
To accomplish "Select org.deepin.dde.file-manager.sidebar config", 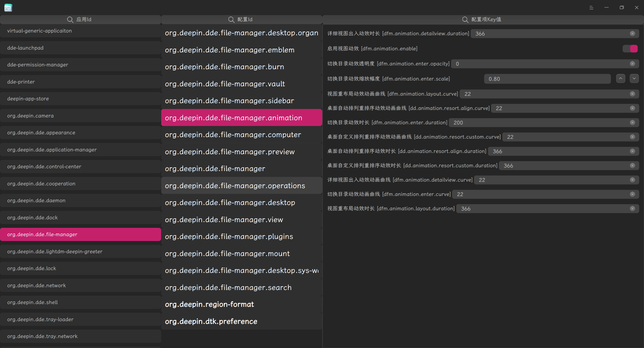I will pos(242,101).
